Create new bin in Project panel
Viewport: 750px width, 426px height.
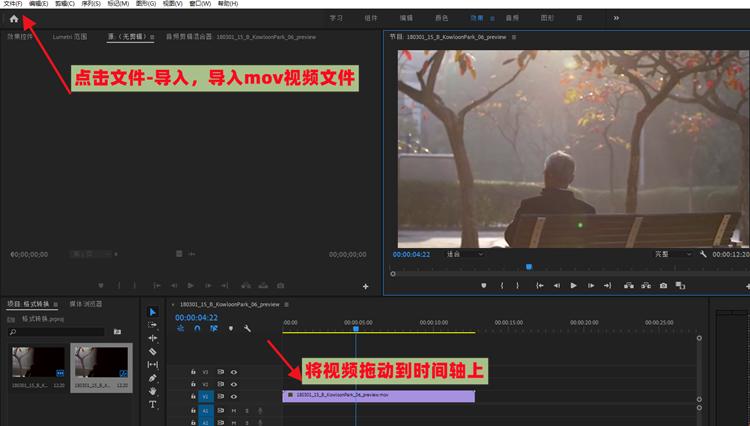(117, 331)
